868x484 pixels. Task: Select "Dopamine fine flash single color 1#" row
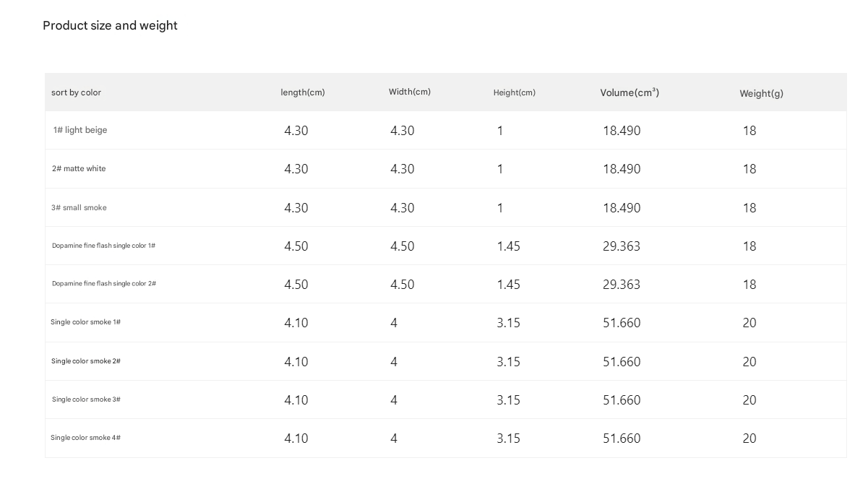tap(103, 246)
